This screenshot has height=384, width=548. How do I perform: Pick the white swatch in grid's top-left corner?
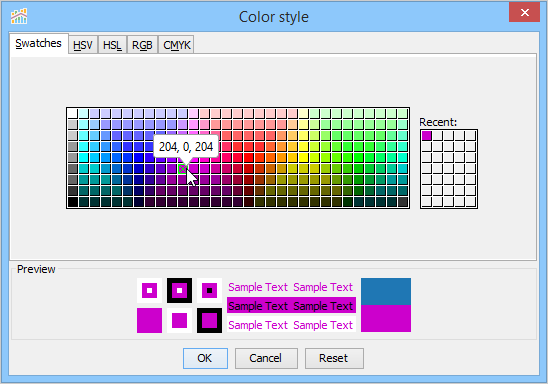coord(72,113)
